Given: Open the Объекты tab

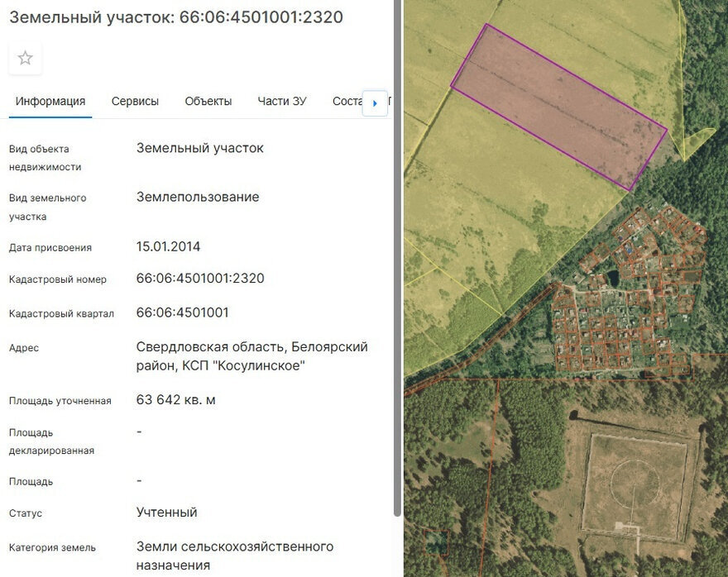Looking at the screenshot, I should [208, 101].
